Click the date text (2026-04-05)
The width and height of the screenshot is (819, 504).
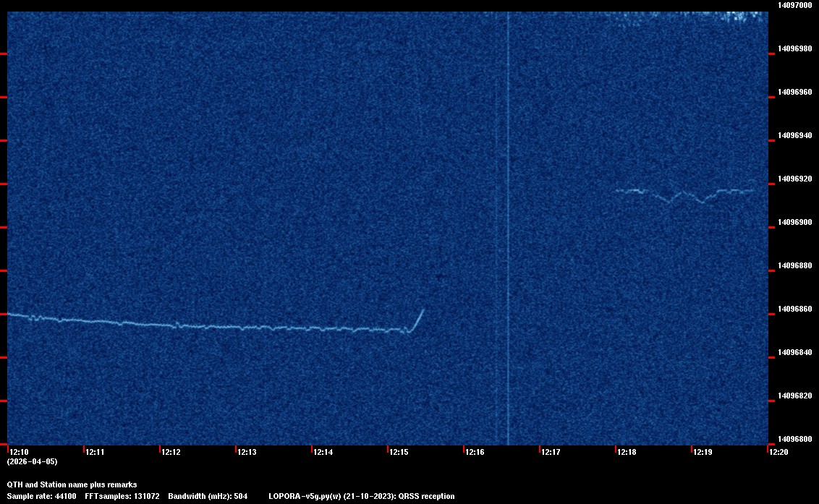coord(33,461)
